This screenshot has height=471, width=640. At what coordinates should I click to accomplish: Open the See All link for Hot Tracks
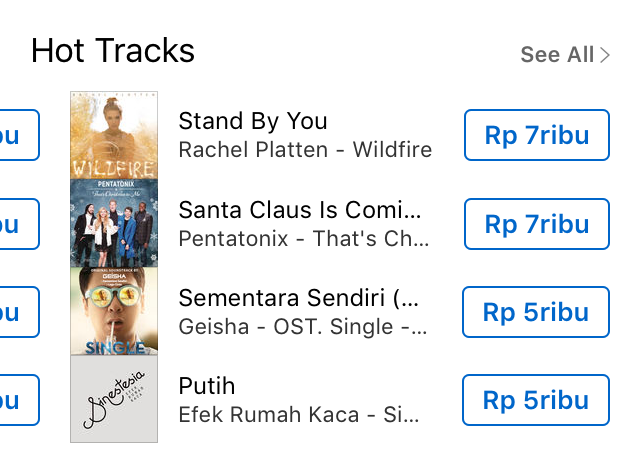[x=565, y=55]
